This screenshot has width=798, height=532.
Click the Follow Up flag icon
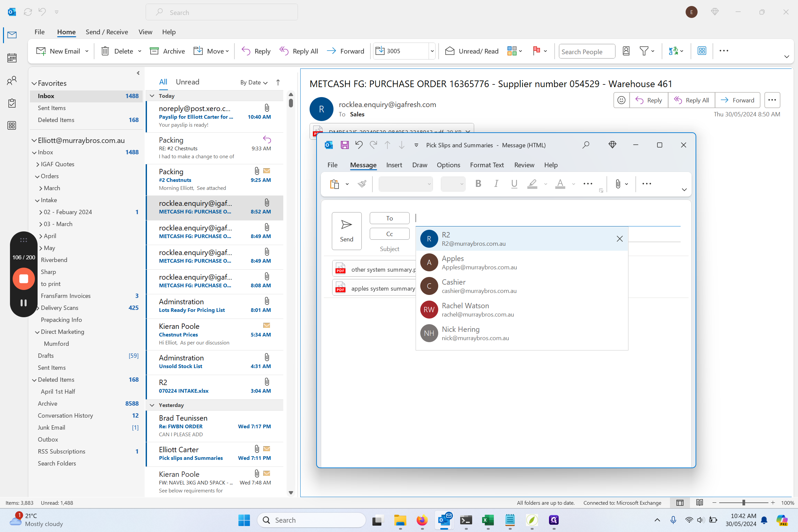click(536, 51)
